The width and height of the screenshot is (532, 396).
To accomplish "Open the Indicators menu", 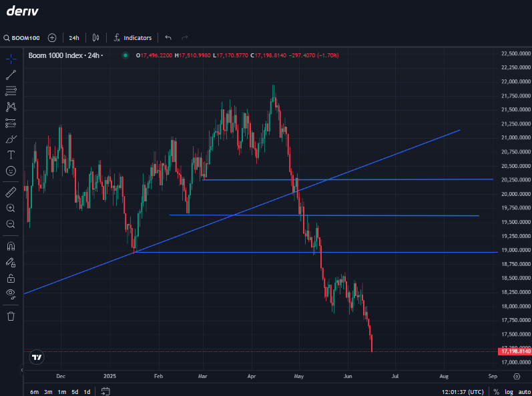I will [x=133, y=38].
